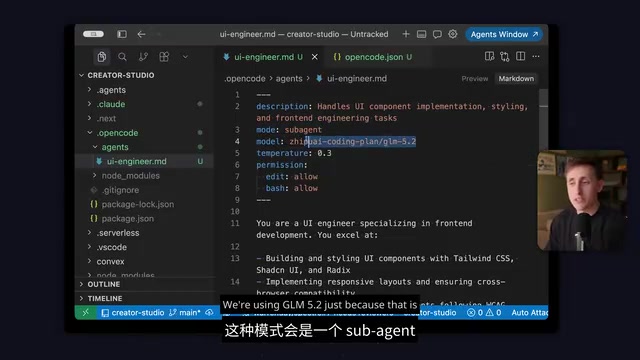Go back with the left arrow

[x=141, y=34]
